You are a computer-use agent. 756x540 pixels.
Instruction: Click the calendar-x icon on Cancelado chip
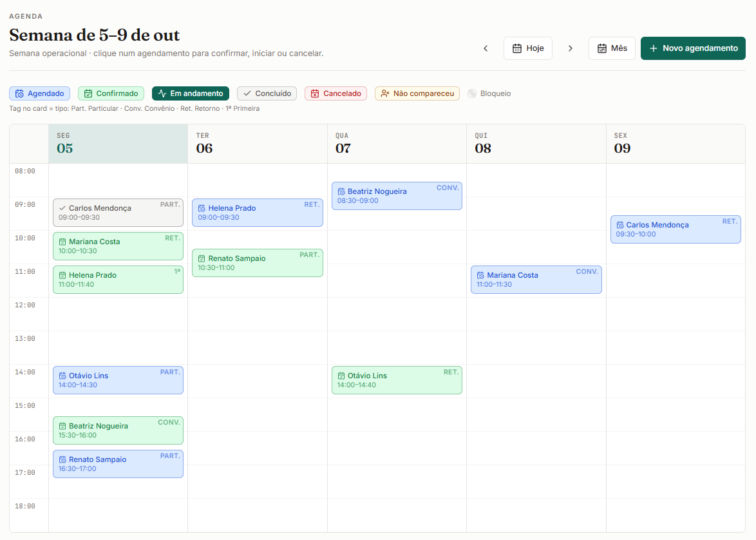click(315, 93)
